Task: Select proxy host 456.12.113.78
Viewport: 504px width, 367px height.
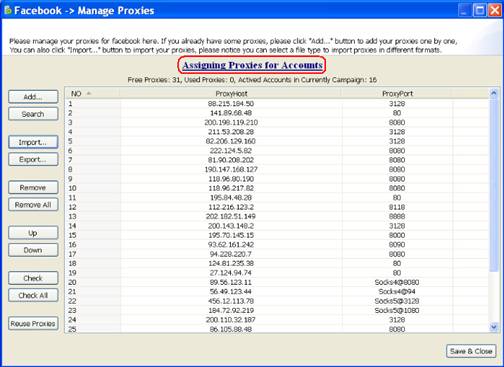Action: (231, 301)
